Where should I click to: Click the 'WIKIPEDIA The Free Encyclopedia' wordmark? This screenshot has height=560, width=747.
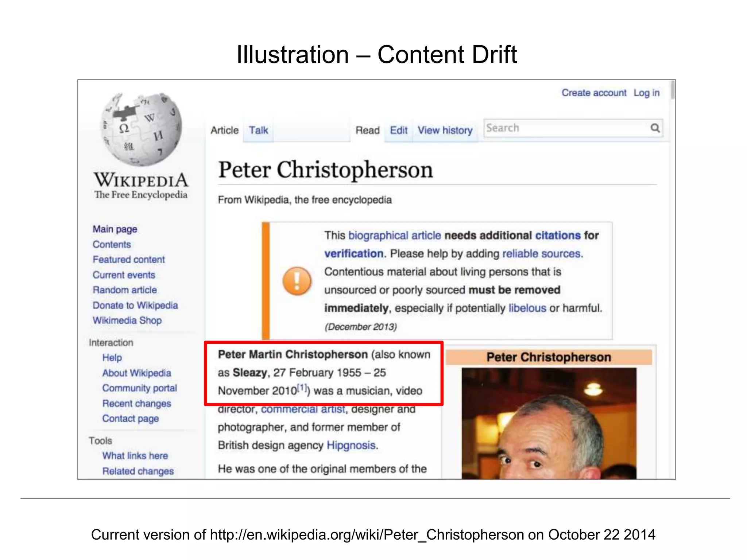click(x=141, y=186)
